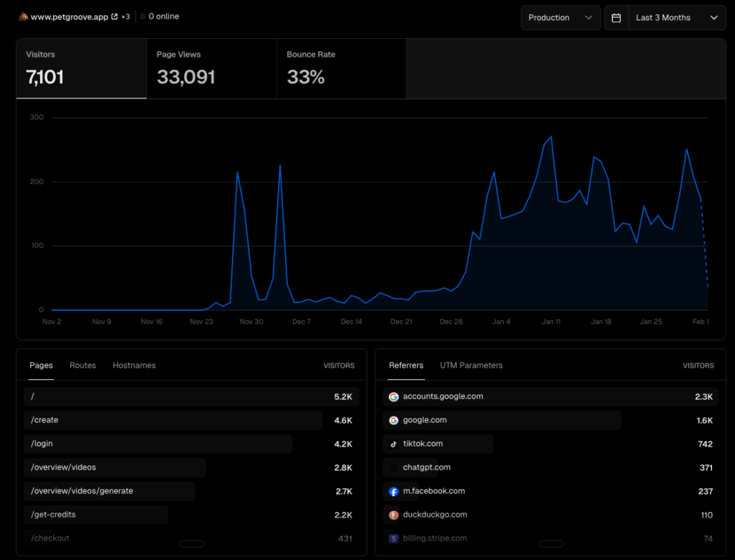This screenshot has height=560, width=735.
Task: Switch to the Routes tab
Action: click(x=83, y=365)
